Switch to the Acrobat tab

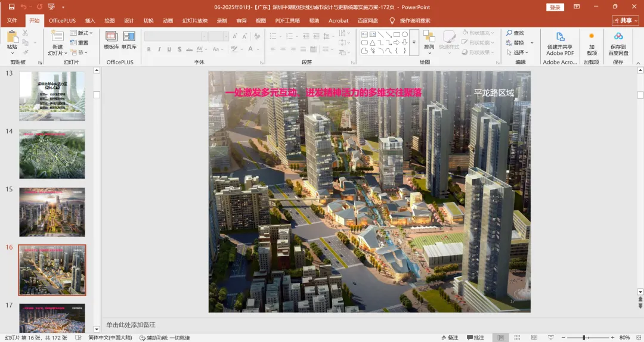click(339, 20)
